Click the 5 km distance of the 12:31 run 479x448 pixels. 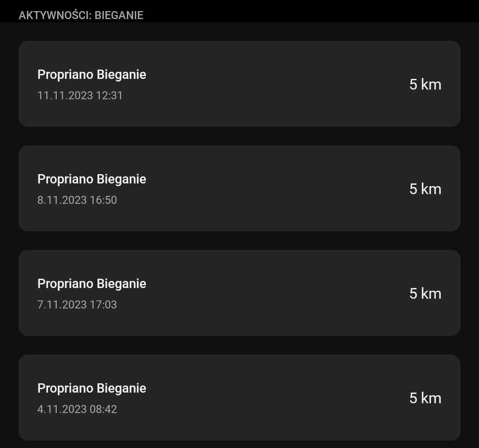tap(425, 84)
